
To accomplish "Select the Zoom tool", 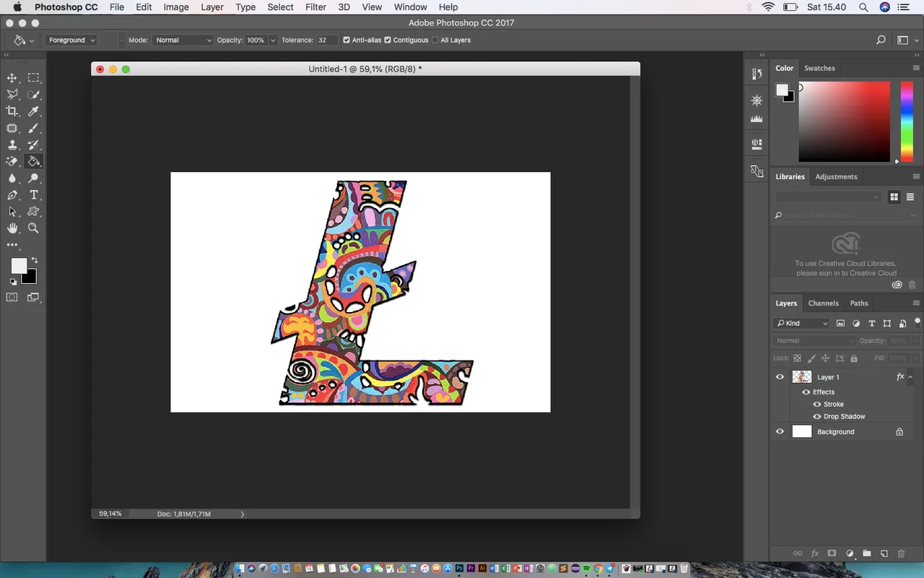I will [33, 228].
